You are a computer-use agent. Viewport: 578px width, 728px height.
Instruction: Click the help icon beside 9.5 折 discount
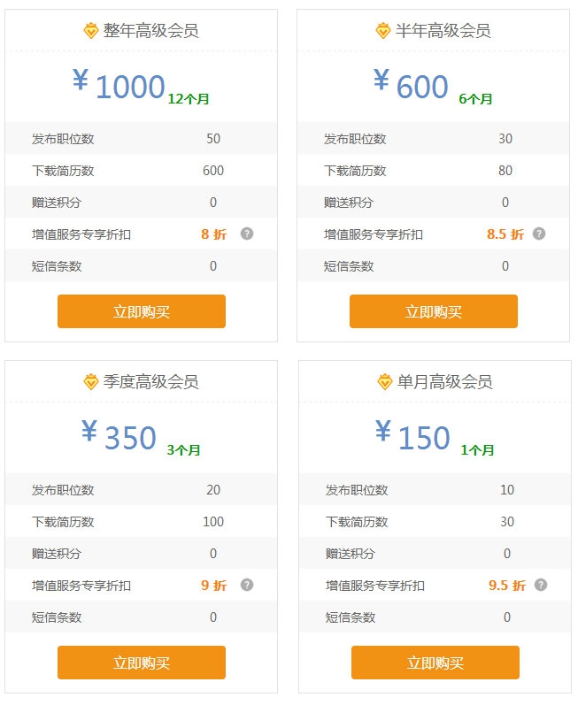[x=541, y=585]
